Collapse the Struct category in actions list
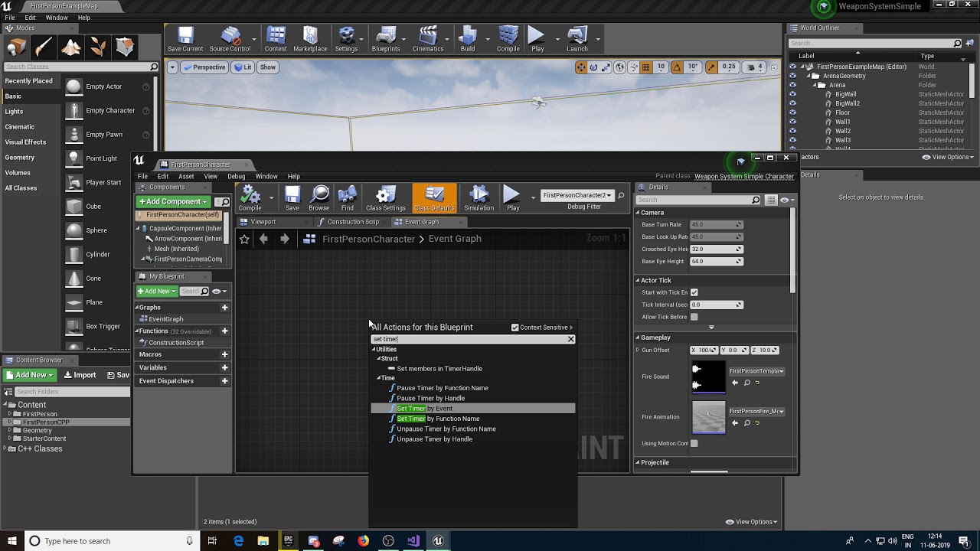This screenshot has height=551, width=980. (378, 359)
